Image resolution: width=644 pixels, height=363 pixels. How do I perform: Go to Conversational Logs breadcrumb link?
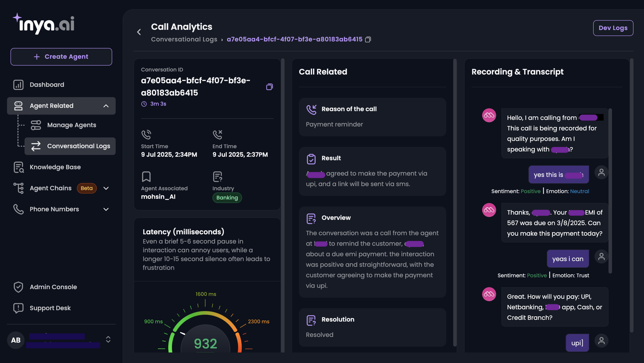click(x=184, y=40)
